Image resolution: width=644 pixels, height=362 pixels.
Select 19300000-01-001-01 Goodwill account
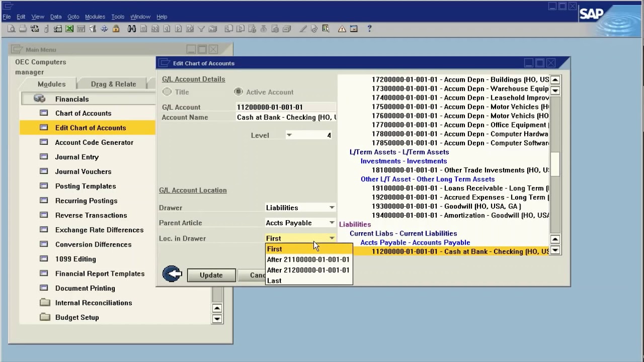pyautogui.click(x=446, y=206)
